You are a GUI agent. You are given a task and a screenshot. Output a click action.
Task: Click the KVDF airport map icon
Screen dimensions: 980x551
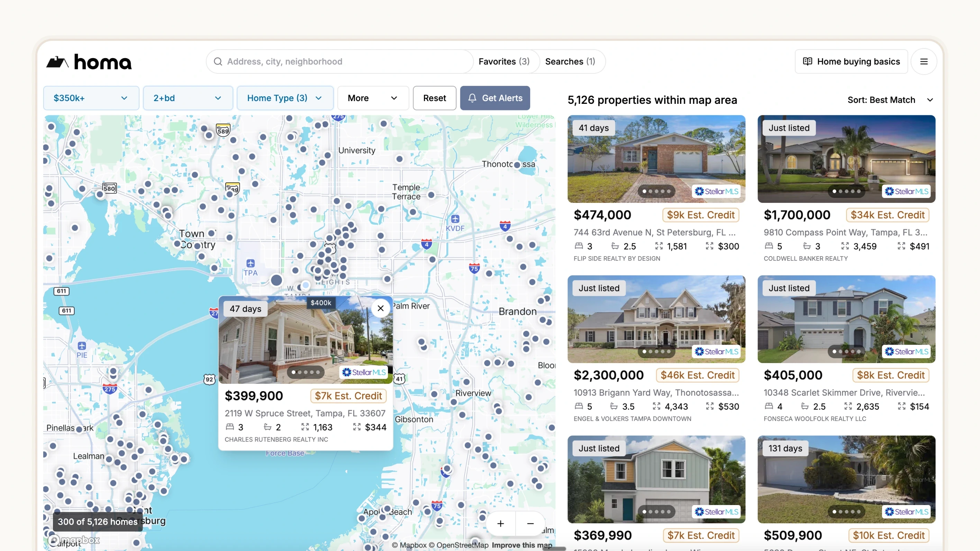point(455,219)
